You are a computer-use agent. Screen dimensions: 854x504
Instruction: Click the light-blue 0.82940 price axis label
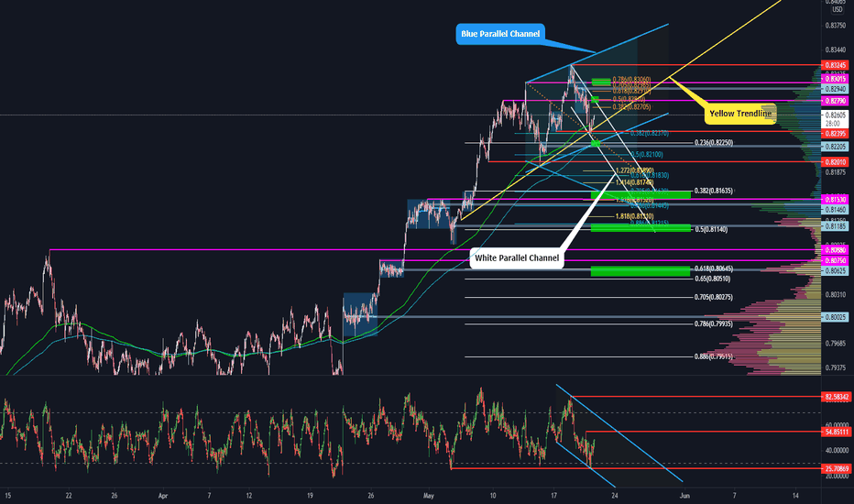pos(835,88)
